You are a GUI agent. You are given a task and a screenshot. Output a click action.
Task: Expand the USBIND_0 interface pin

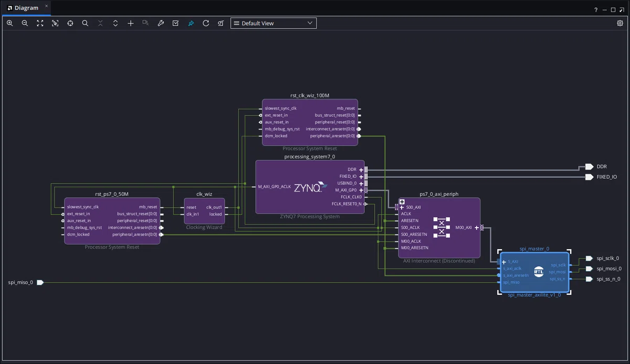coord(361,183)
